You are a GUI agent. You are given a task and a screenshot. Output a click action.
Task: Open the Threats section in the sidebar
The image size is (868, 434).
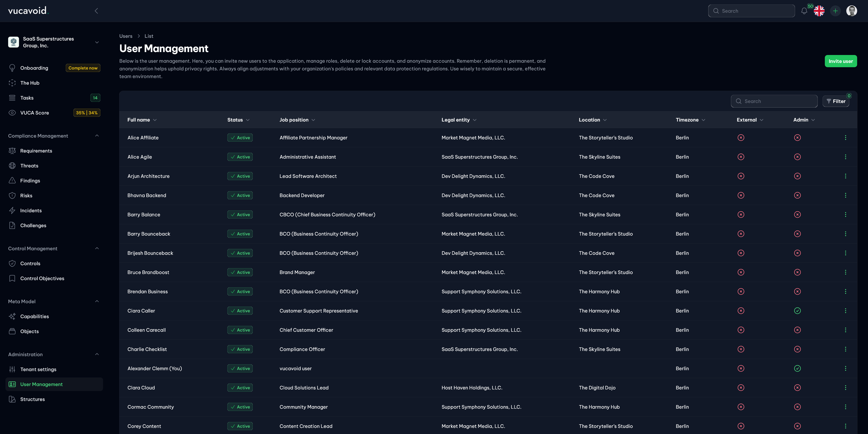pos(29,166)
